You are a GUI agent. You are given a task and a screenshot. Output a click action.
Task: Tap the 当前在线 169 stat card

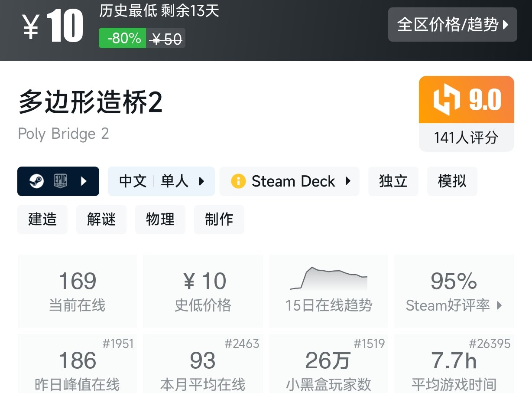pos(77,291)
